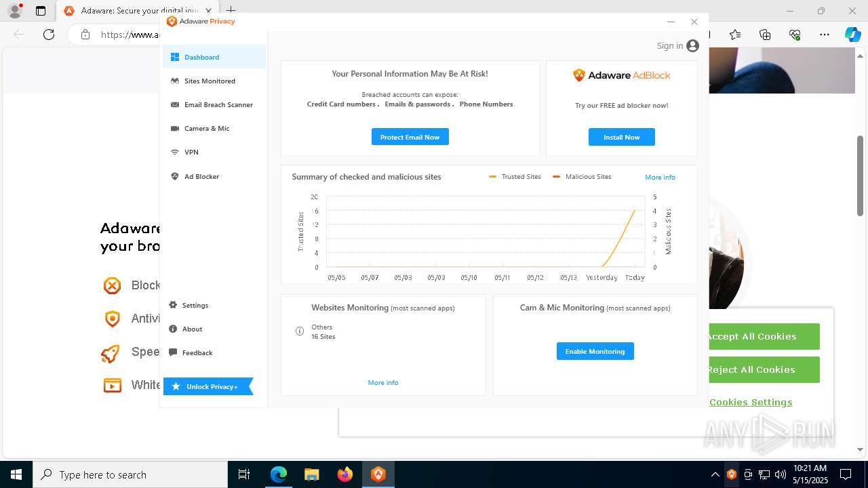
Task: Open File Explorer from the taskbar
Action: (x=311, y=474)
